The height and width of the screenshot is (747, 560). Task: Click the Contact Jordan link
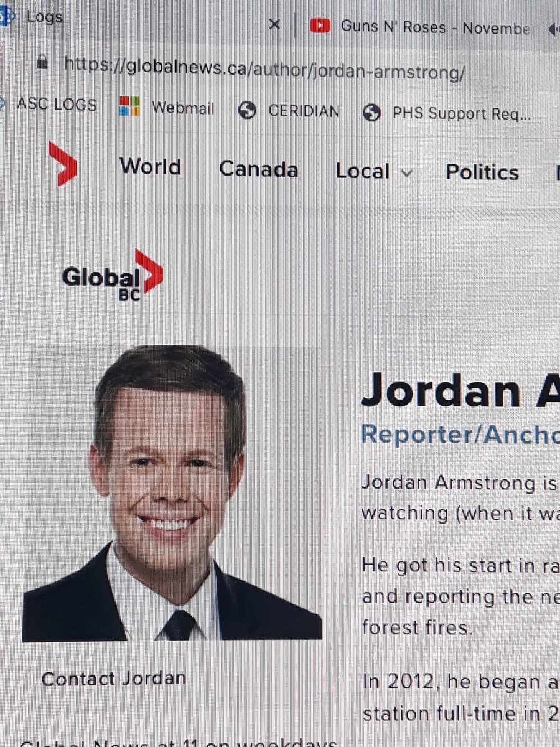(113, 678)
